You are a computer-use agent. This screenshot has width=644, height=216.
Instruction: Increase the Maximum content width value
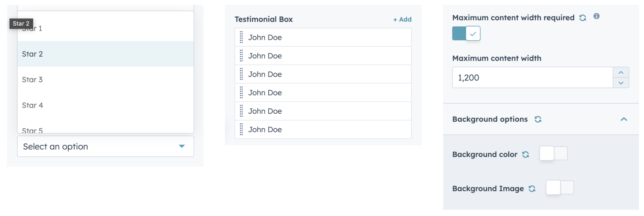click(621, 72)
